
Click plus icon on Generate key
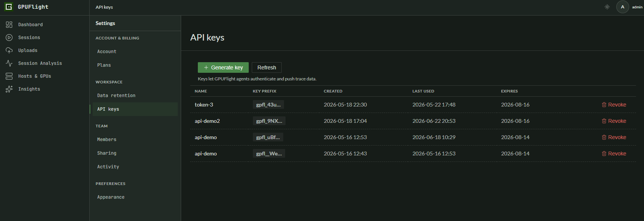tap(206, 67)
